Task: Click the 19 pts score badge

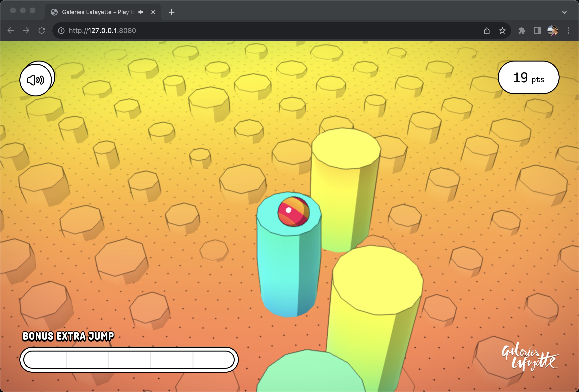Action: (528, 78)
